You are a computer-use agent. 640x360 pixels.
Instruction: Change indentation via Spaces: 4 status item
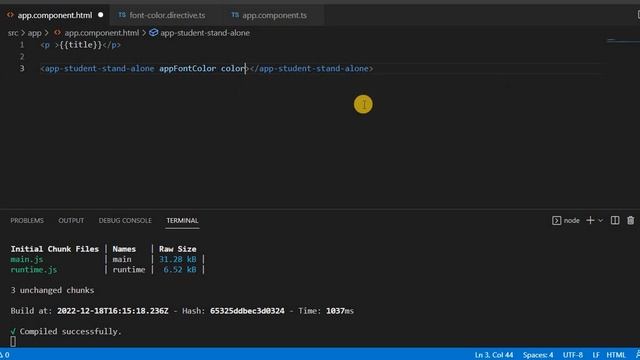tap(538, 355)
